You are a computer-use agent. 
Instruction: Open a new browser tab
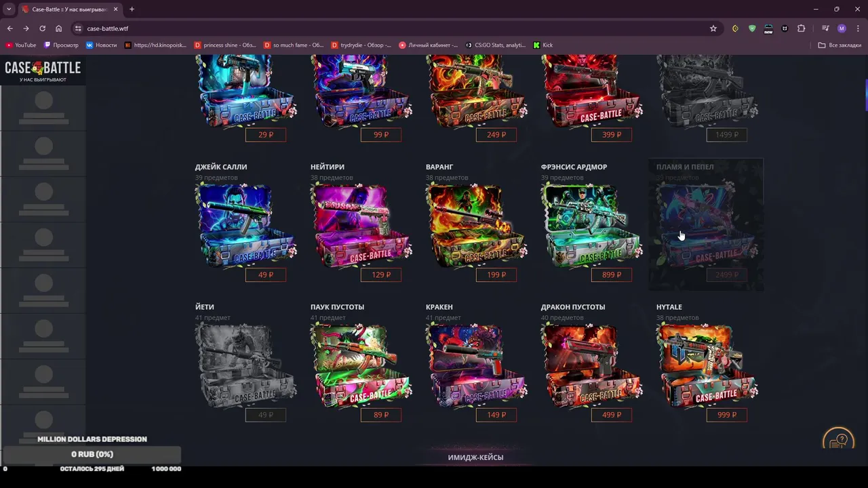pos(132,9)
